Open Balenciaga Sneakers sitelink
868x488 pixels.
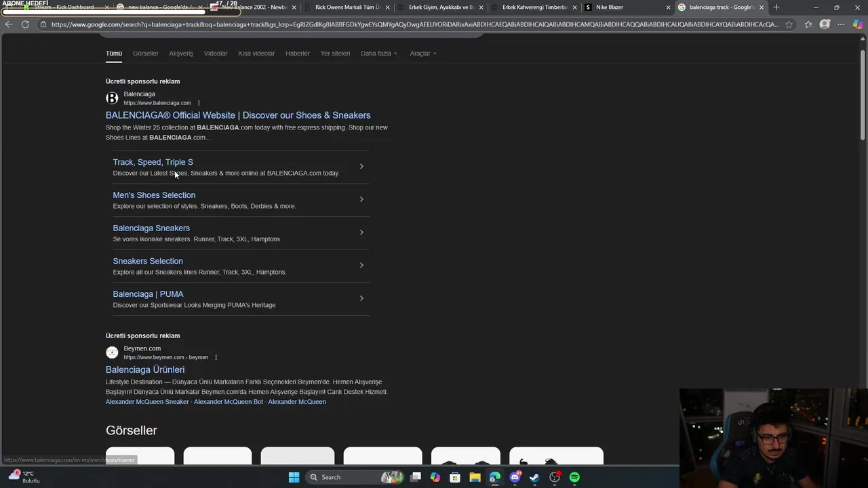coord(151,228)
